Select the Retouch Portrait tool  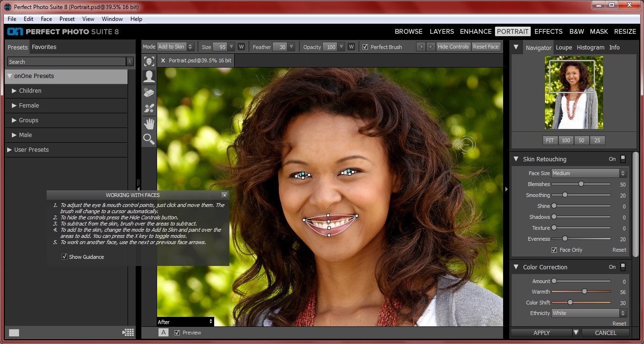[149, 76]
